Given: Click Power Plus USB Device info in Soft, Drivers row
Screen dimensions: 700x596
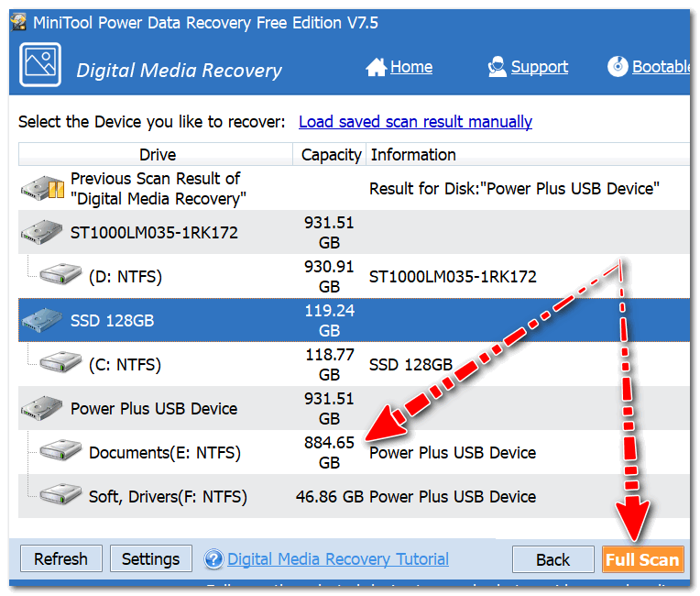Looking at the screenshot, I should pyautogui.click(x=453, y=497).
